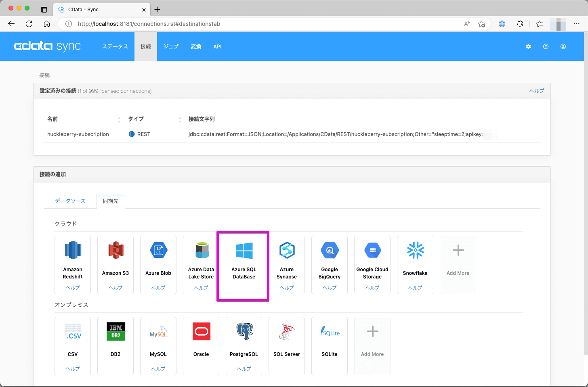Choose the SQL Server destination icon
The height and width of the screenshot is (387, 588).
click(x=287, y=331)
